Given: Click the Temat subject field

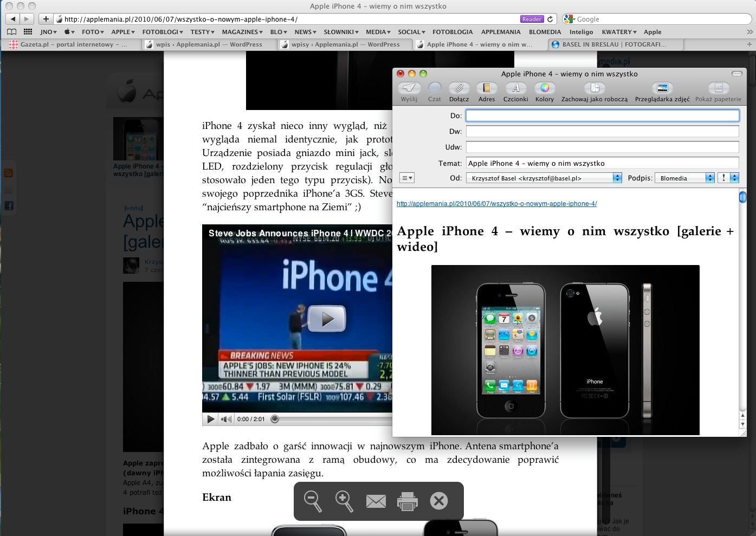Looking at the screenshot, I should [x=603, y=163].
